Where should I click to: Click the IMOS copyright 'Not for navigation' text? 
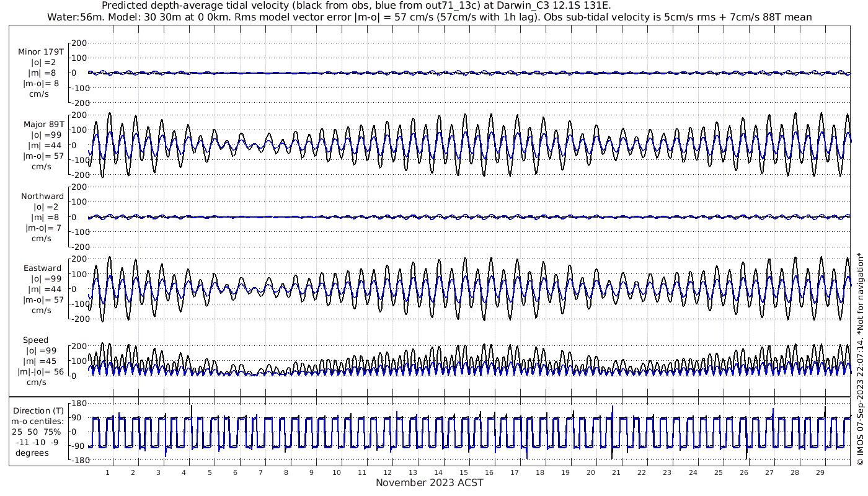pyautogui.click(x=860, y=360)
